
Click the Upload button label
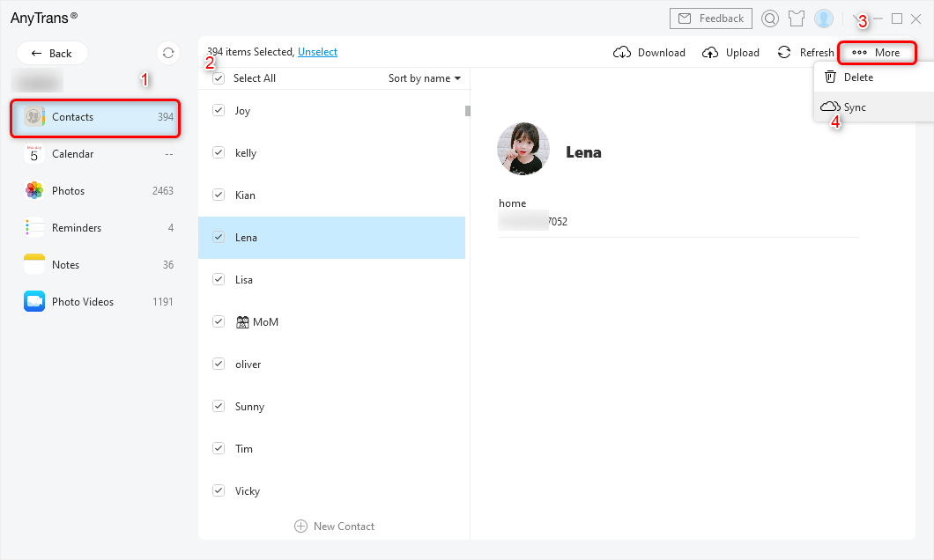[x=742, y=52]
